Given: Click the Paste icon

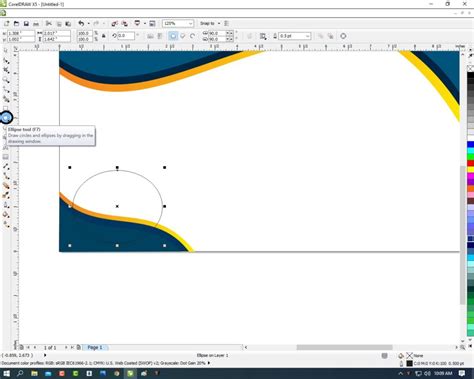Looking at the screenshot, I should coord(68,24).
